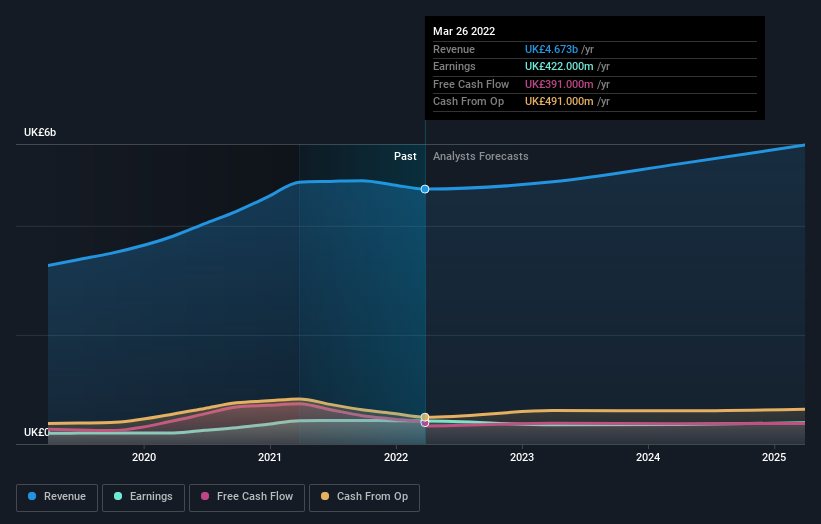The width and height of the screenshot is (821, 524).
Task: Click the 2025 x-axis label
Action: click(774, 457)
